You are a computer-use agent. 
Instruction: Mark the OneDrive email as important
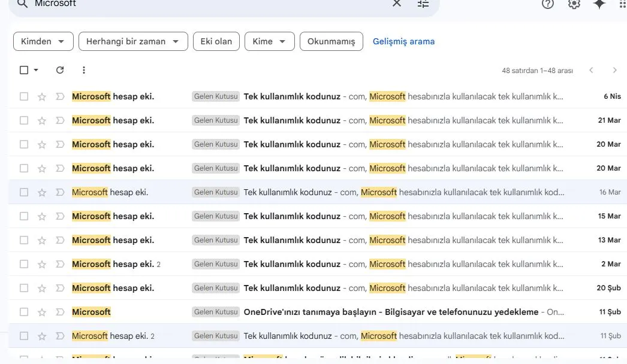[60, 312]
